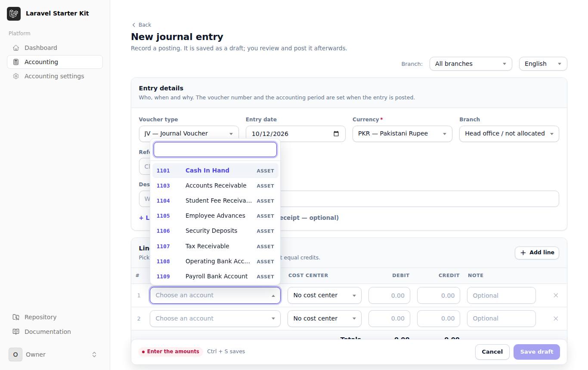Select 1109 Payroll Bank Account option

coord(215,276)
